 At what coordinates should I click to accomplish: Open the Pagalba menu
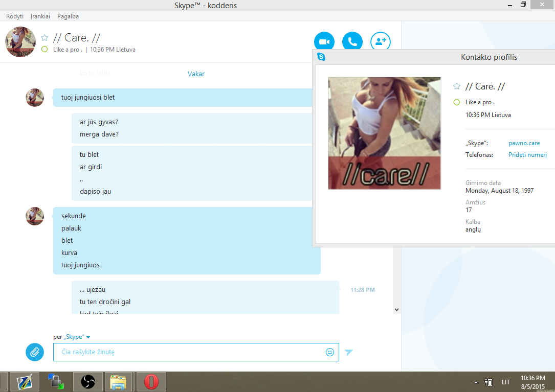(68, 16)
